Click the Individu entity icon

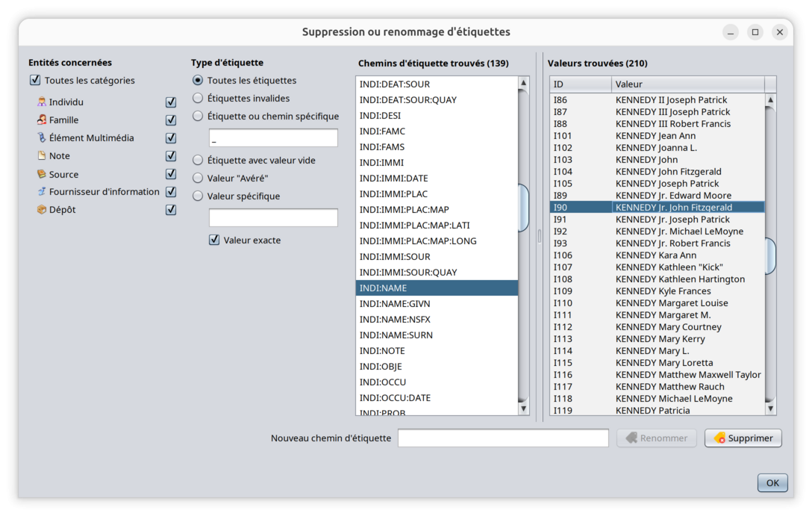tap(42, 102)
